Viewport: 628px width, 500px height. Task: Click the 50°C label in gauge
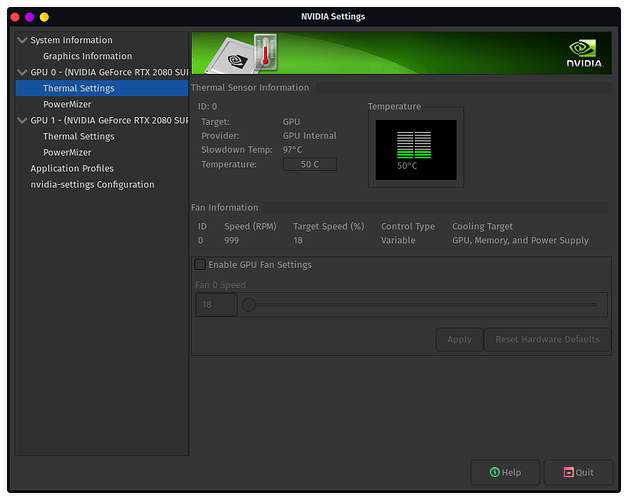click(x=407, y=165)
